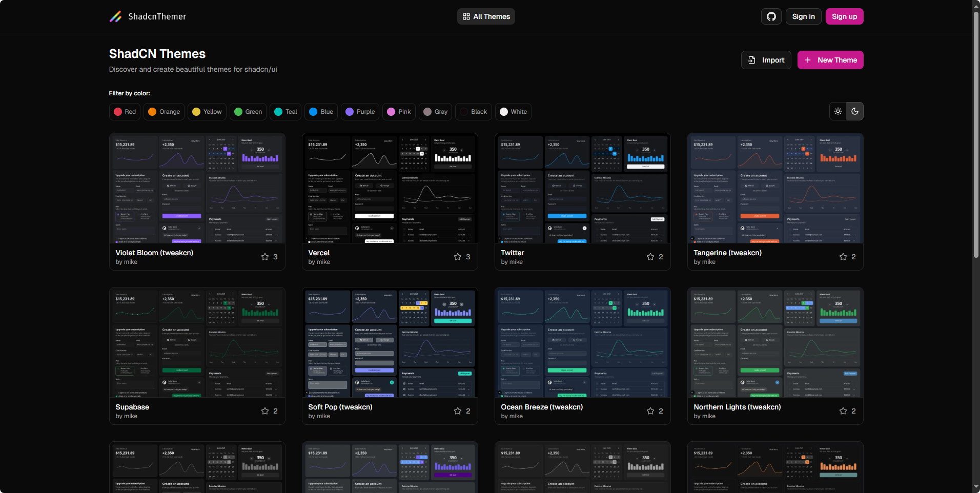Click the ShadcnThemer logo icon
The image size is (980, 493).
tap(115, 16)
